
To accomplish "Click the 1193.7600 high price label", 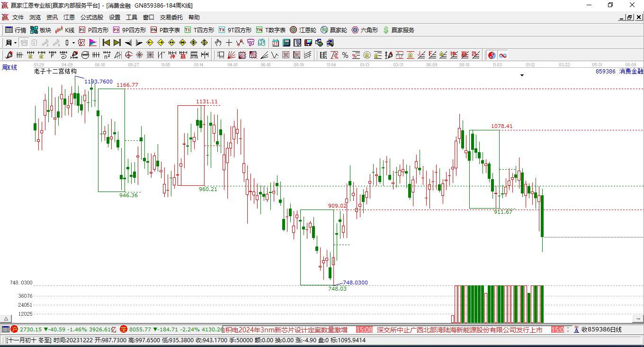I will pyautogui.click(x=98, y=82).
